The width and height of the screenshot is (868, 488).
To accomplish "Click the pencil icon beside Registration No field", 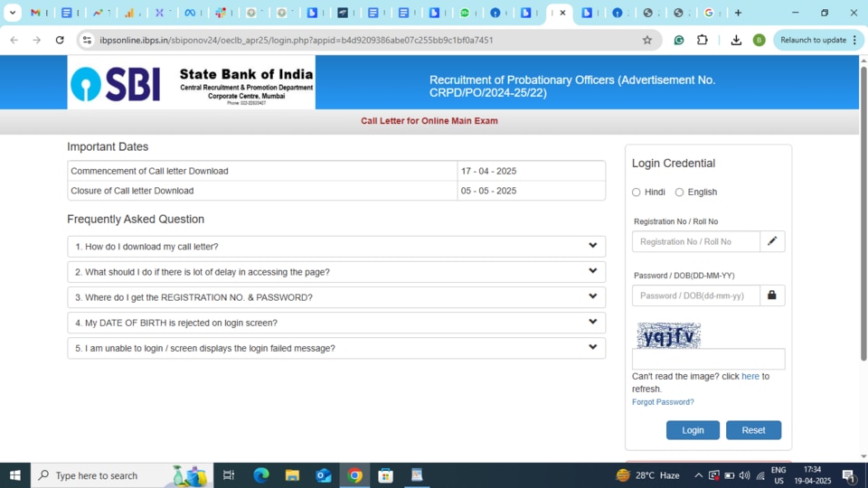I will point(772,241).
